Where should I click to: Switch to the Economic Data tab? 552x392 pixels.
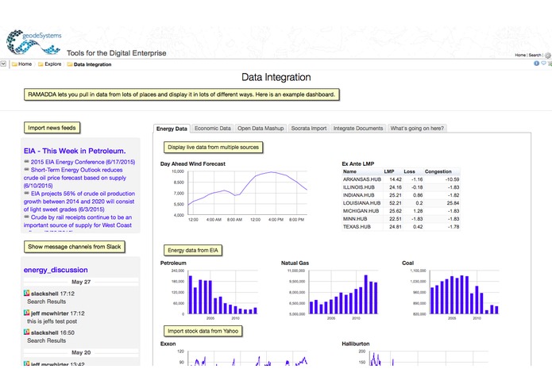213,129
